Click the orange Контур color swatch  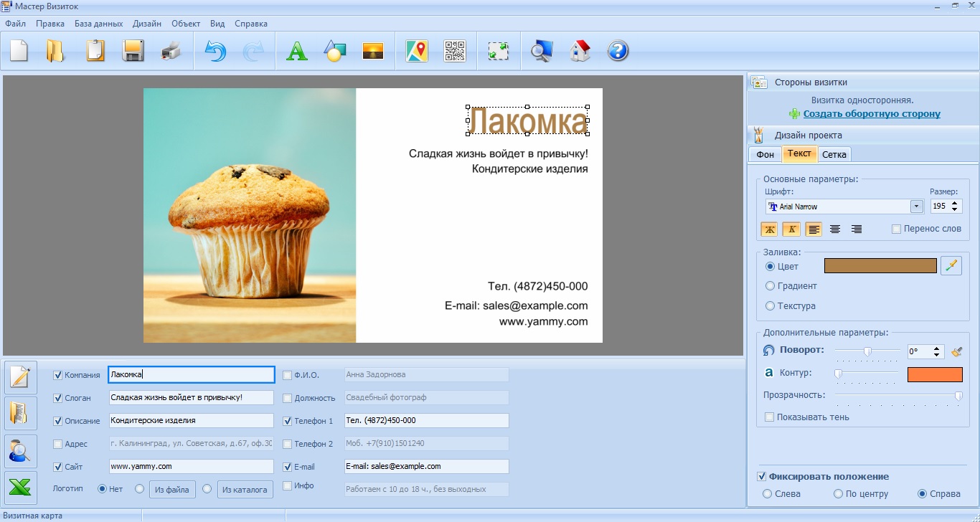click(x=935, y=374)
